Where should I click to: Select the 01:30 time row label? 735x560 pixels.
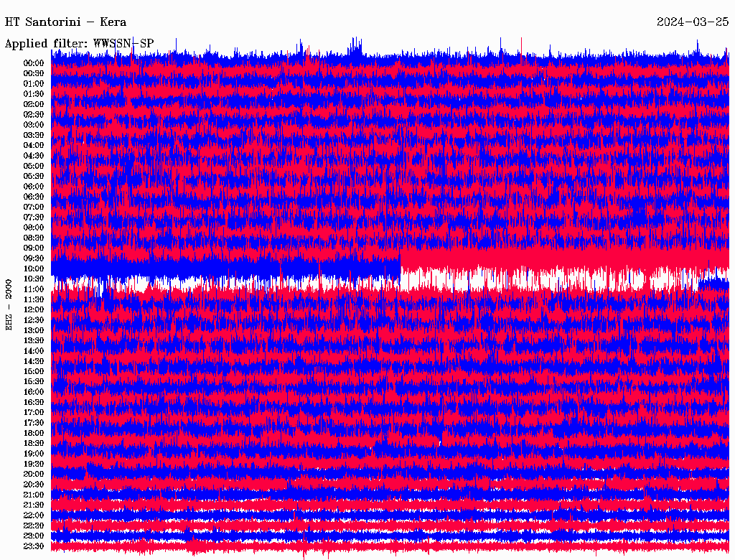click(x=34, y=94)
